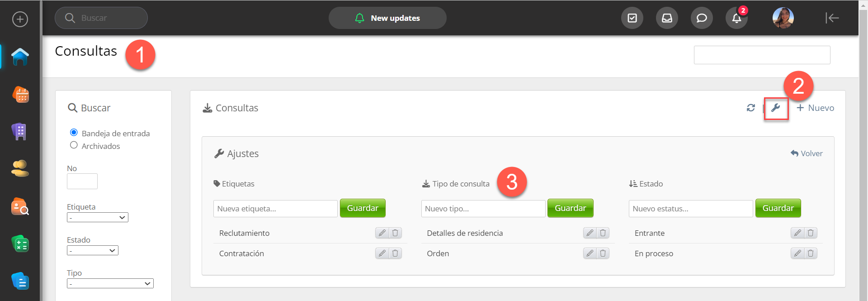Open the tasks checkmark icon in top bar
The height and width of the screenshot is (301, 868).
click(x=632, y=18)
